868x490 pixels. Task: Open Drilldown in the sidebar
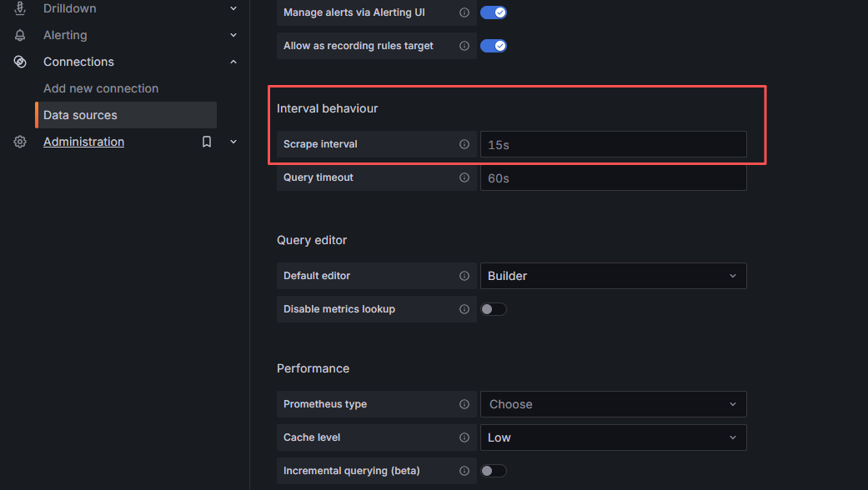point(70,9)
